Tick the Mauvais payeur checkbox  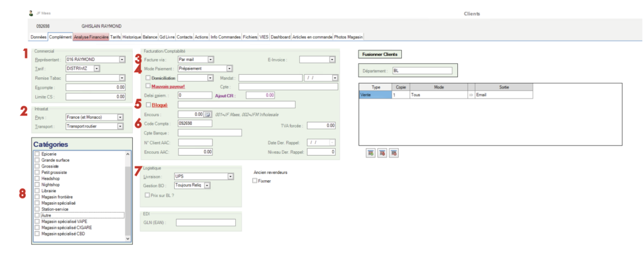point(148,86)
